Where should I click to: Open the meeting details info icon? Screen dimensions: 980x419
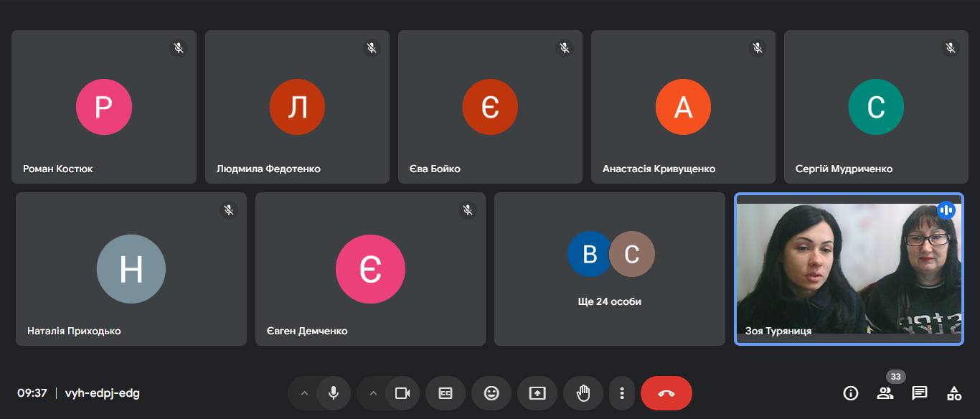tap(851, 393)
